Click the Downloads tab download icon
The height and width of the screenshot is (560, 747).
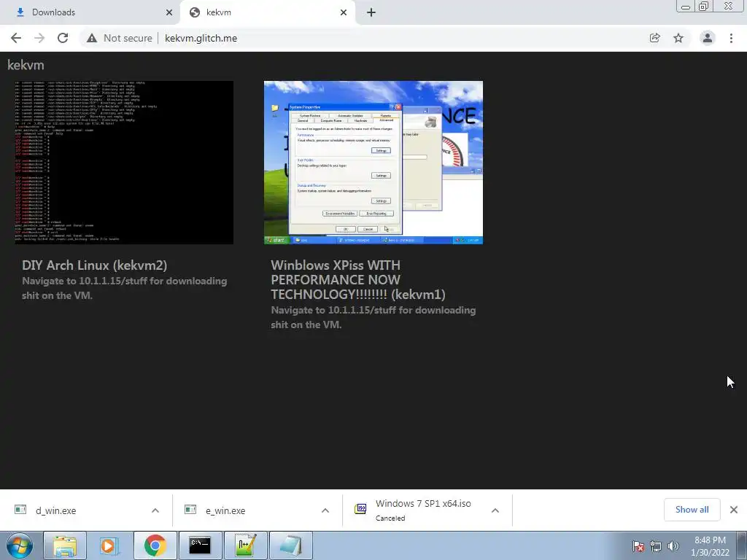[20, 12]
